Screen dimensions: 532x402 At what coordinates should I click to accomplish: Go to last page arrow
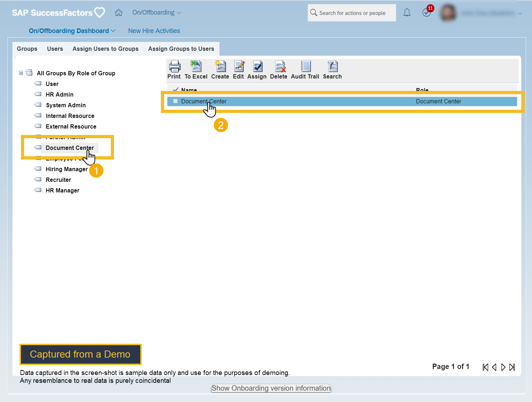[512, 367]
